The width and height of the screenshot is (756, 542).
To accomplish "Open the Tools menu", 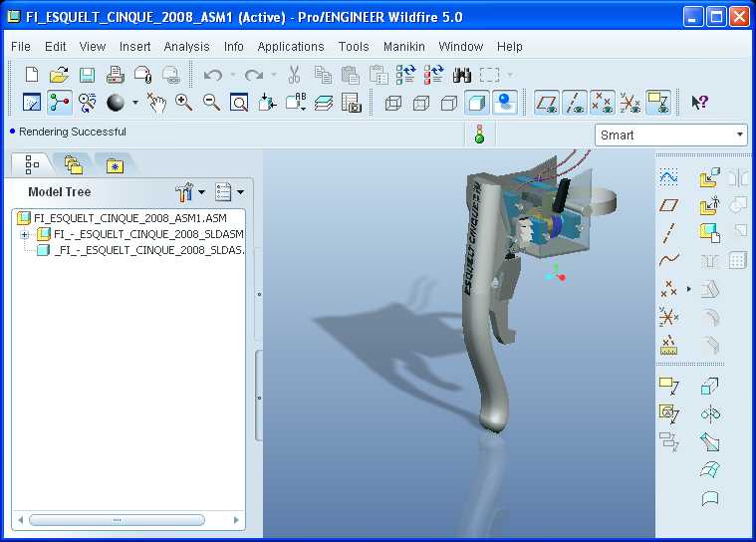I will (354, 46).
